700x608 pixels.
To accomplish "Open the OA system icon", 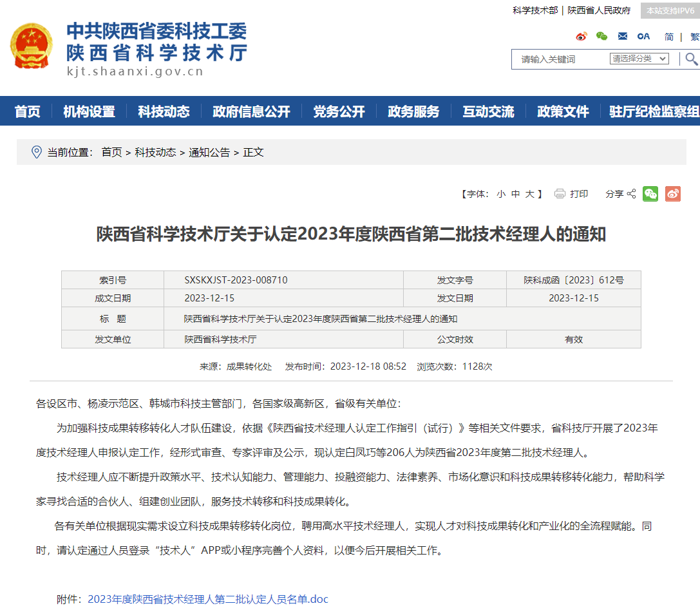I will point(643,37).
